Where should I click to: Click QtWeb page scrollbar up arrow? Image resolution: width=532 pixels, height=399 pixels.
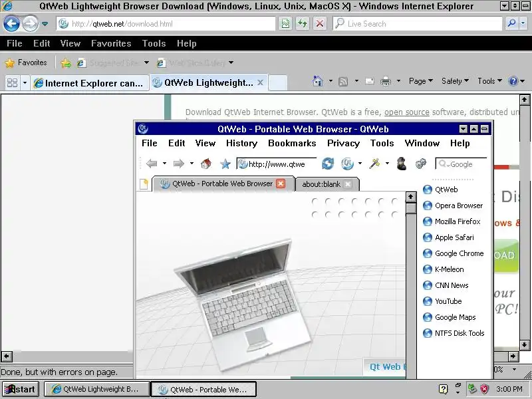click(411, 197)
